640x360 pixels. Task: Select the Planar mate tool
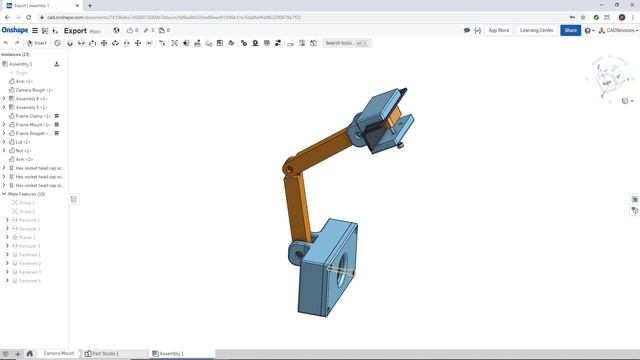(104, 43)
